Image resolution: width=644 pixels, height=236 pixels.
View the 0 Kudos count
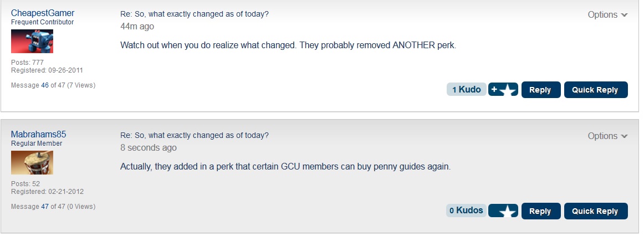[467, 211]
